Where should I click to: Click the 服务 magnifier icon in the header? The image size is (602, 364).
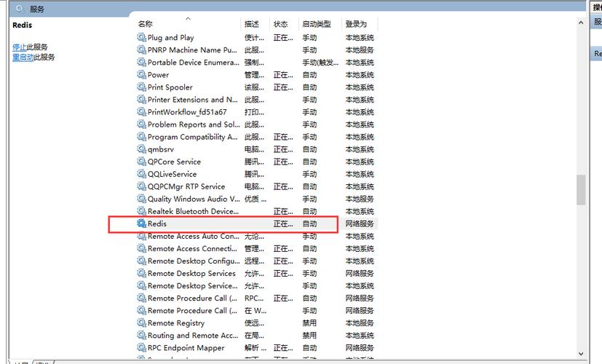click(x=20, y=9)
